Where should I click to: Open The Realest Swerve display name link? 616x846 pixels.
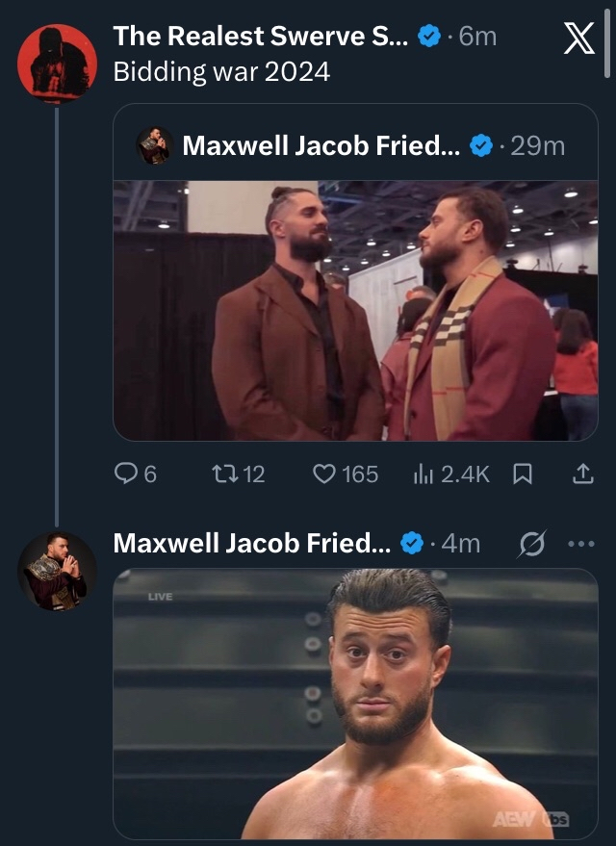click(x=263, y=37)
